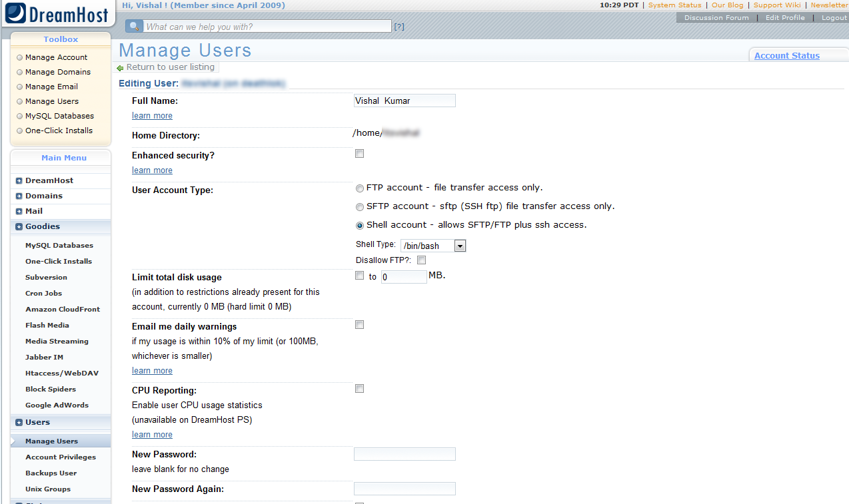This screenshot has width=849, height=504.
Task: Open the Jabber IM menu item
Action: click(x=44, y=358)
